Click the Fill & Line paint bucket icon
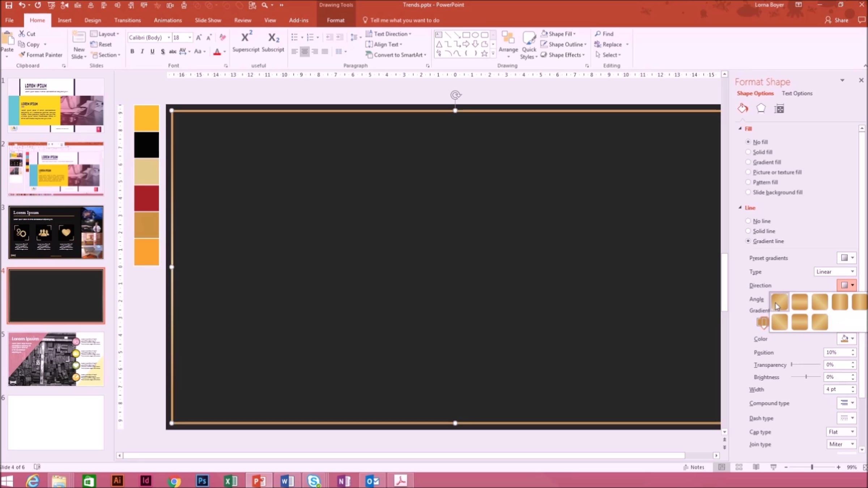Screen dimensions: 868x488 [x=743, y=108]
